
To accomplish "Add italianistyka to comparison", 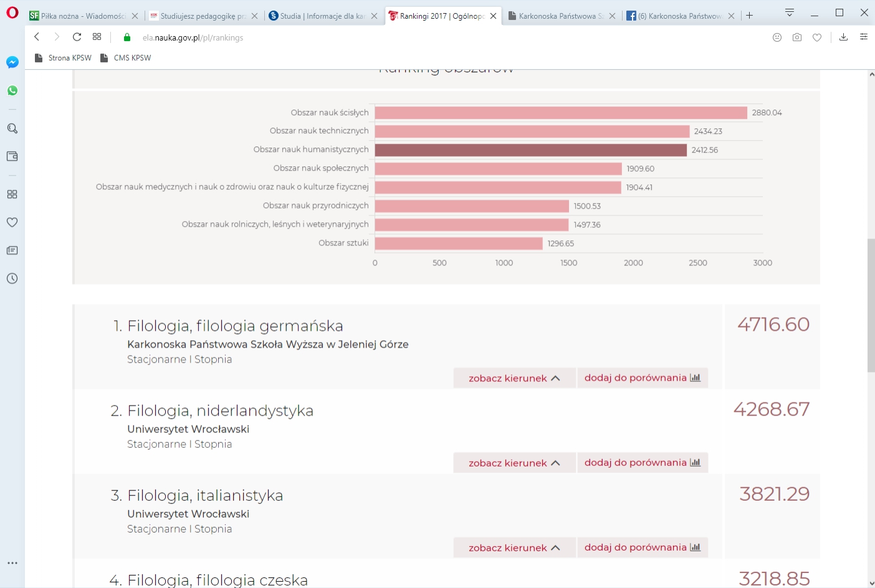I will 643,547.
